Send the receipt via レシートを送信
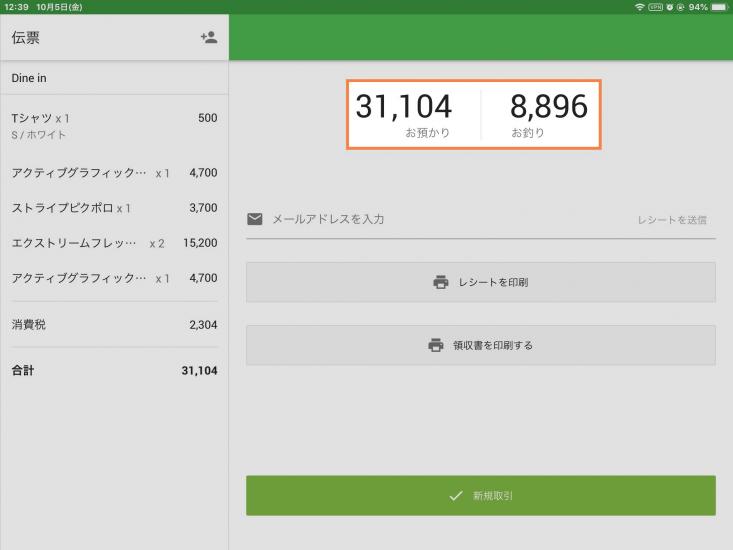 (672, 220)
